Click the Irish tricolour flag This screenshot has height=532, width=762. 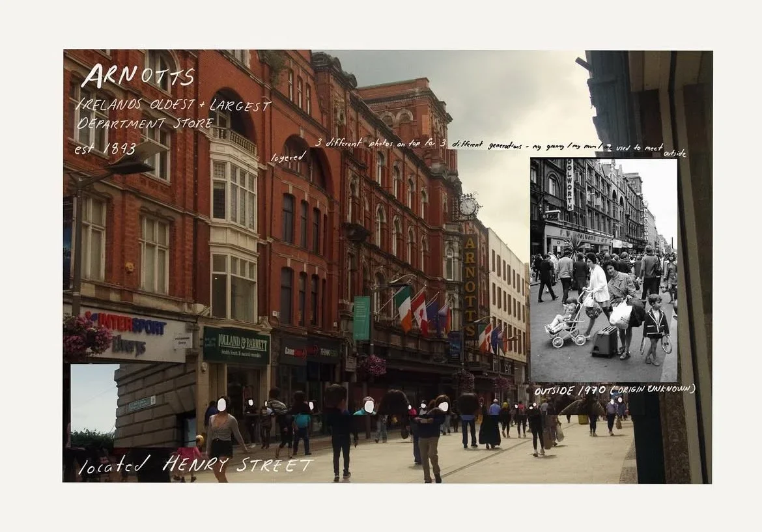[x=403, y=308]
